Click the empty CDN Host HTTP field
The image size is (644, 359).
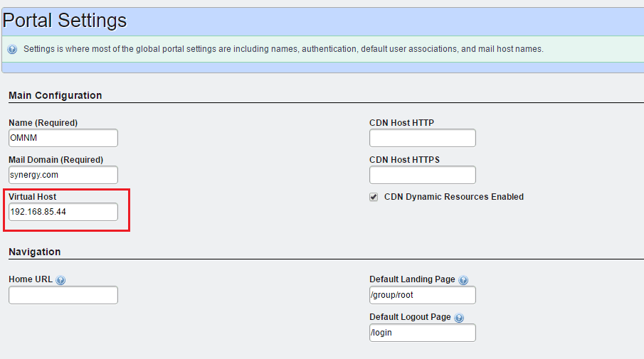pos(423,138)
